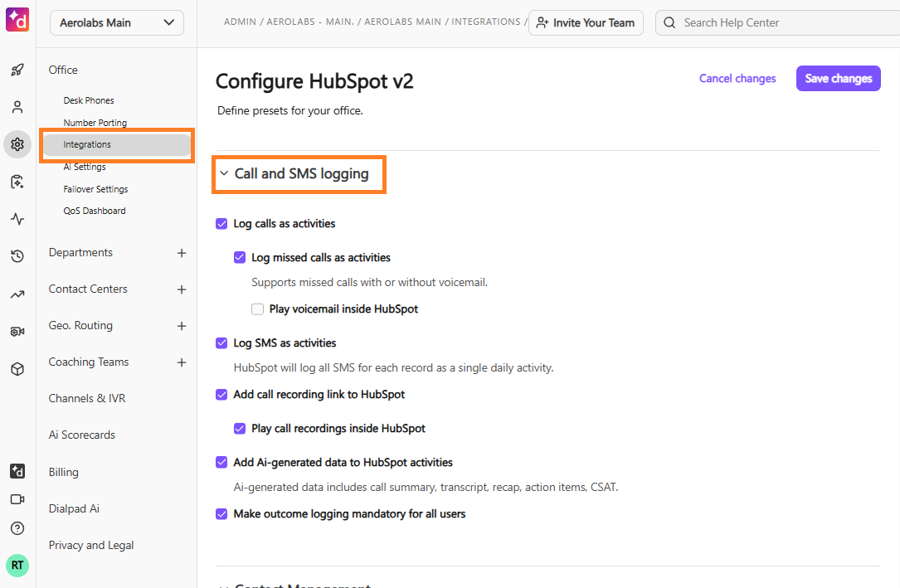
Task: Expand Departments with its plus icon
Action: tap(182, 253)
